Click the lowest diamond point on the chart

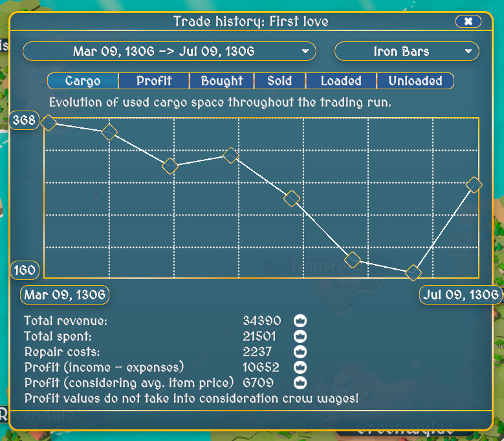click(x=413, y=273)
